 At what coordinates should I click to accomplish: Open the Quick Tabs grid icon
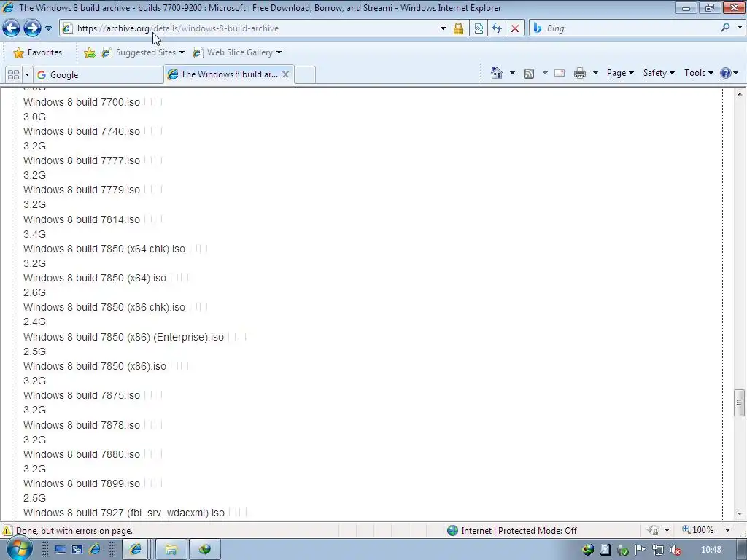pyautogui.click(x=13, y=75)
